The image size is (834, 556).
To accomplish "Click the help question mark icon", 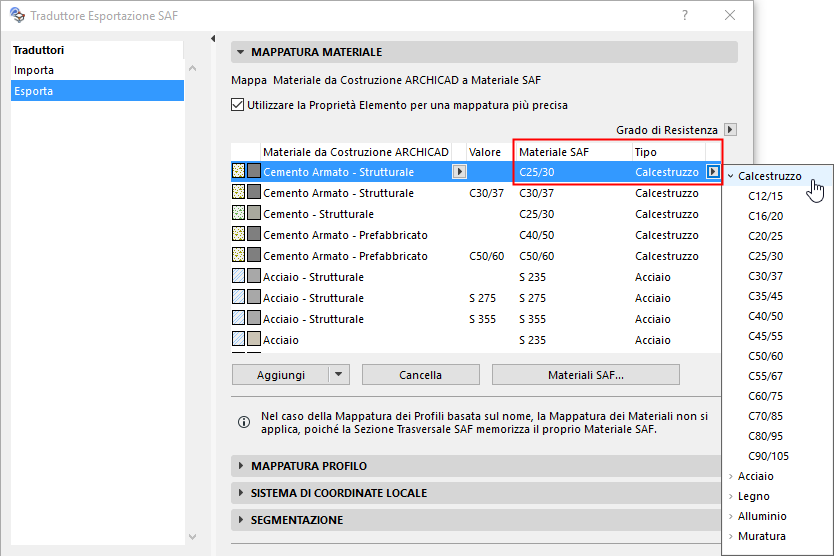I will pos(685,15).
